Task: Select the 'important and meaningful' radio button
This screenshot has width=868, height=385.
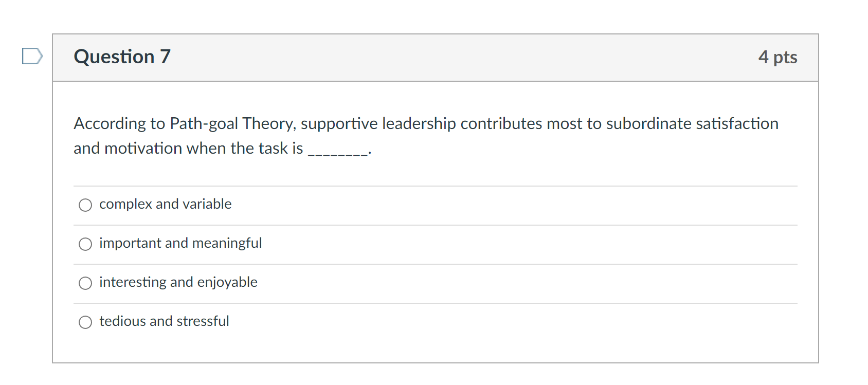Action: click(x=85, y=244)
